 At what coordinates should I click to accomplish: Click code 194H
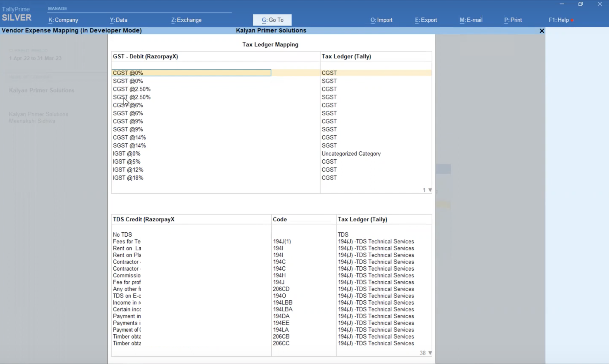tap(279, 275)
